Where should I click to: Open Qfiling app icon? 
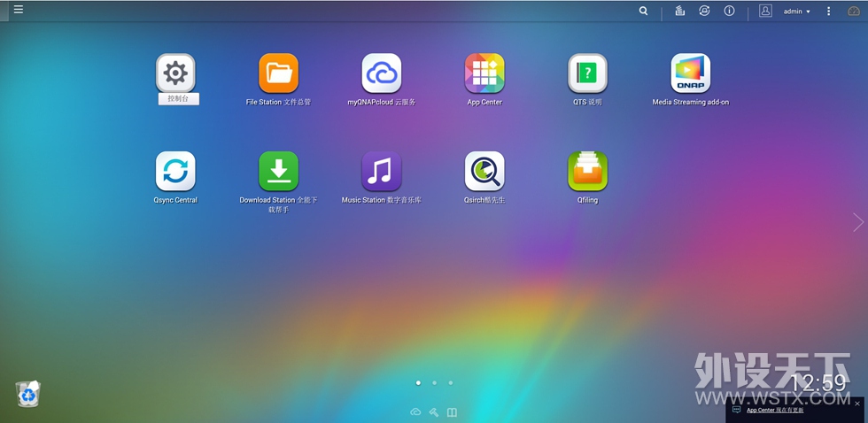(x=587, y=171)
